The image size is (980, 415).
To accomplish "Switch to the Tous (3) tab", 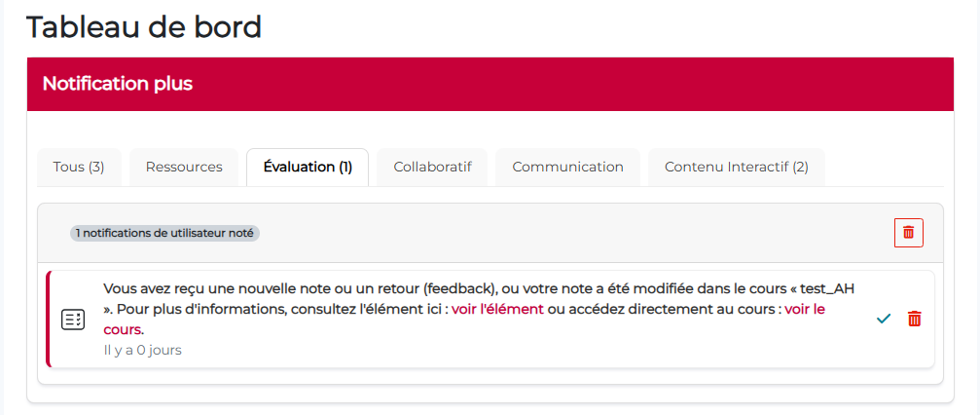I will coord(79,167).
